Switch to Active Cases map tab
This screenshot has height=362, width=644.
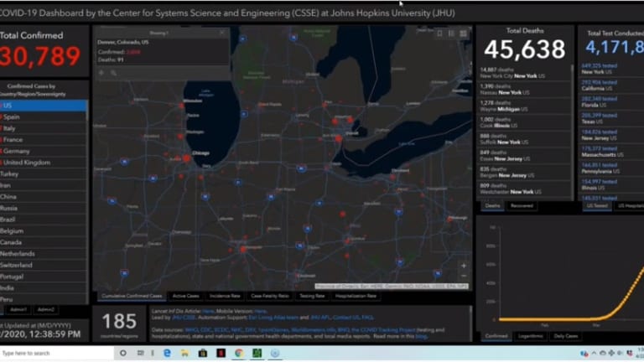[185, 296]
